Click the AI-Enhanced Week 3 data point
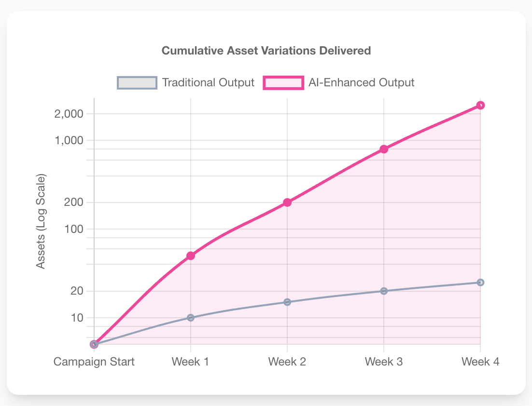Image resolution: width=532 pixels, height=406 pixels. [384, 149]
